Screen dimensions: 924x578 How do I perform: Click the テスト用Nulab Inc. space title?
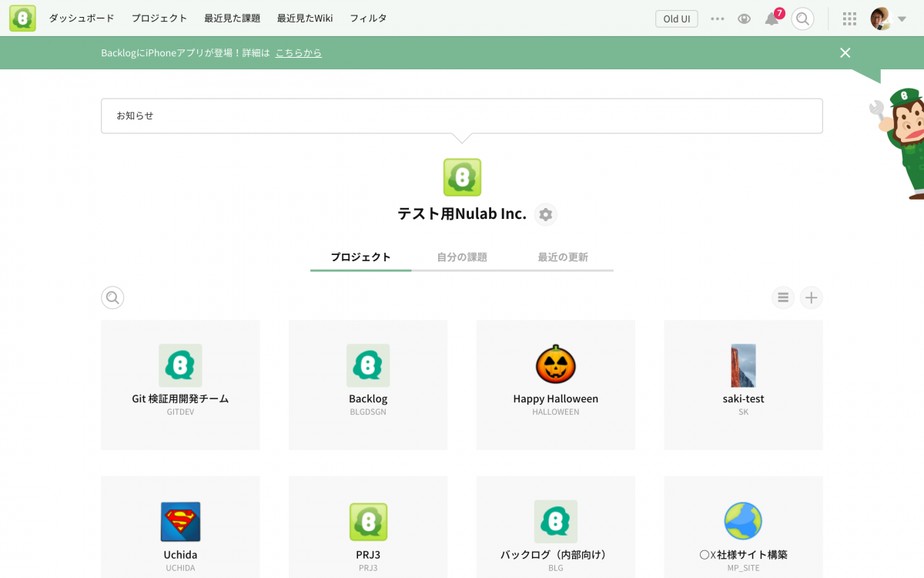462,214
